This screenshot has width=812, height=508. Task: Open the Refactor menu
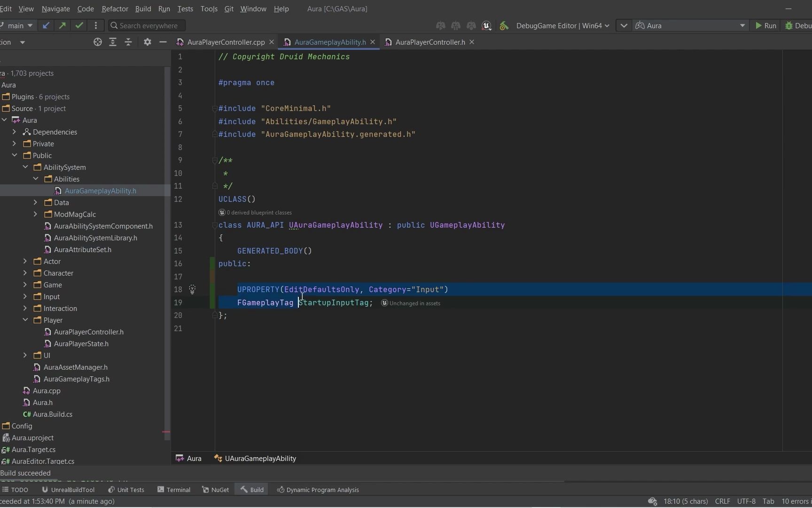tap(115, 9)
